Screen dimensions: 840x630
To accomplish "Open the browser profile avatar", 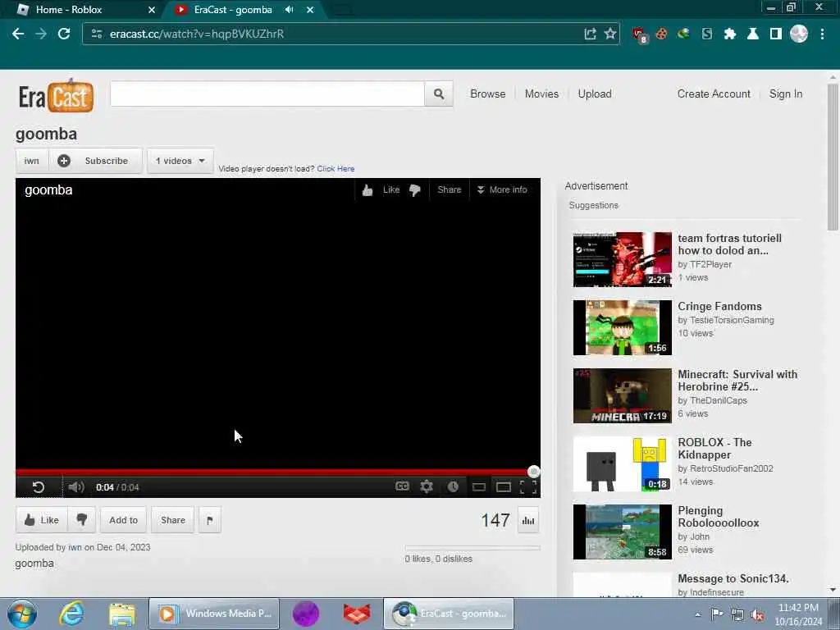I will point(799,34).
